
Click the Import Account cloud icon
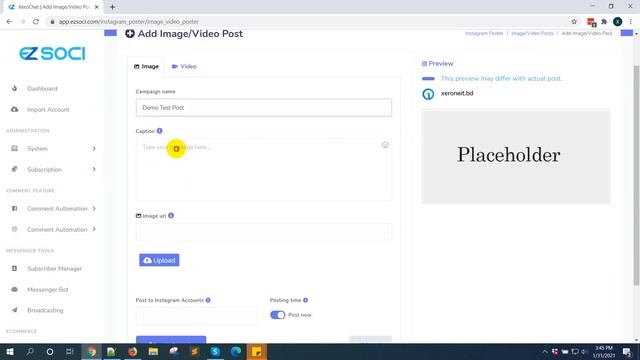[x=15, y=109]
